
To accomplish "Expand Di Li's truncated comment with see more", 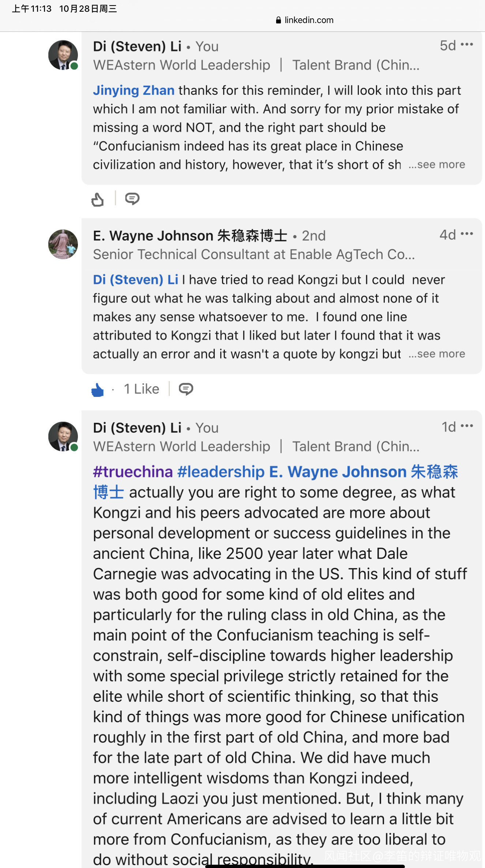I will [437, 165].
